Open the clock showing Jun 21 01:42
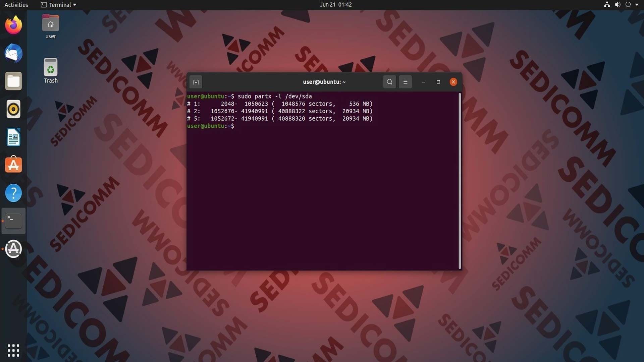The height and width of the screenshot is (362, 644). pos(335,5)
